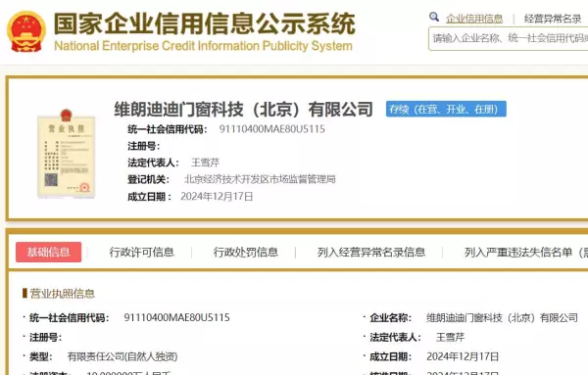Click 企业名称 value in license info section
The height and width of the screenshot is (375, 588).
click(502, 317)
